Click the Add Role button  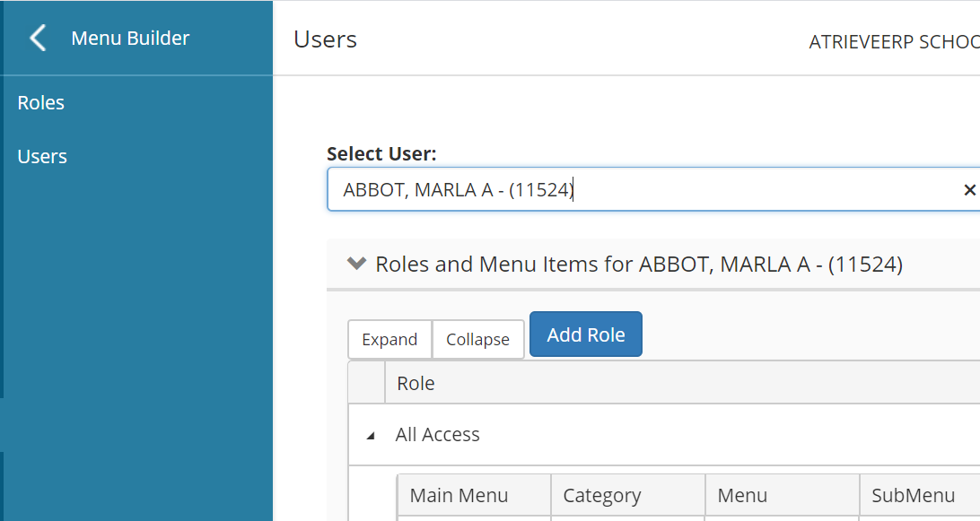pyautogui.click(x=585, y=334)
